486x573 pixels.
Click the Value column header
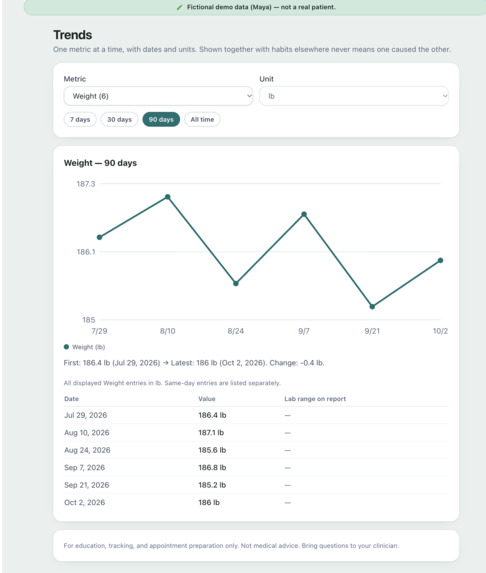[x=207, y=399]
